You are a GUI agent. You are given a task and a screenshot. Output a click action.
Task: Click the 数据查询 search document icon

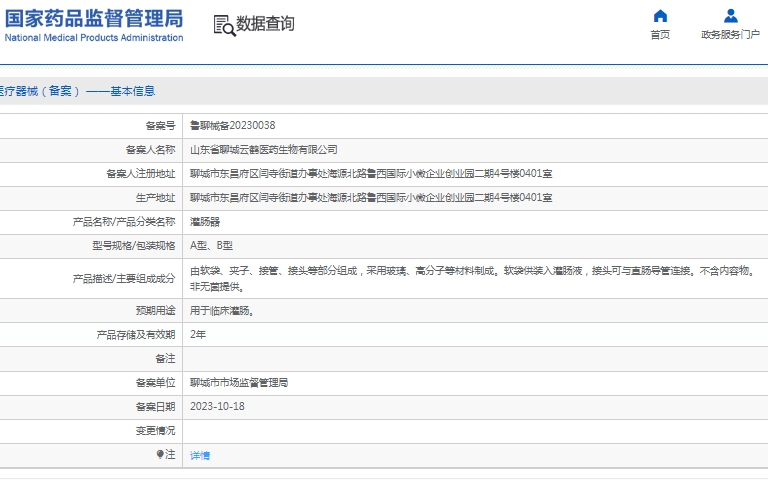(225, 25)
